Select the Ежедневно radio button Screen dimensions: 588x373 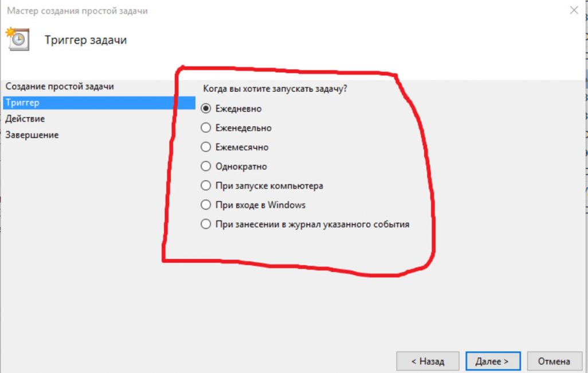click(206, 108)
